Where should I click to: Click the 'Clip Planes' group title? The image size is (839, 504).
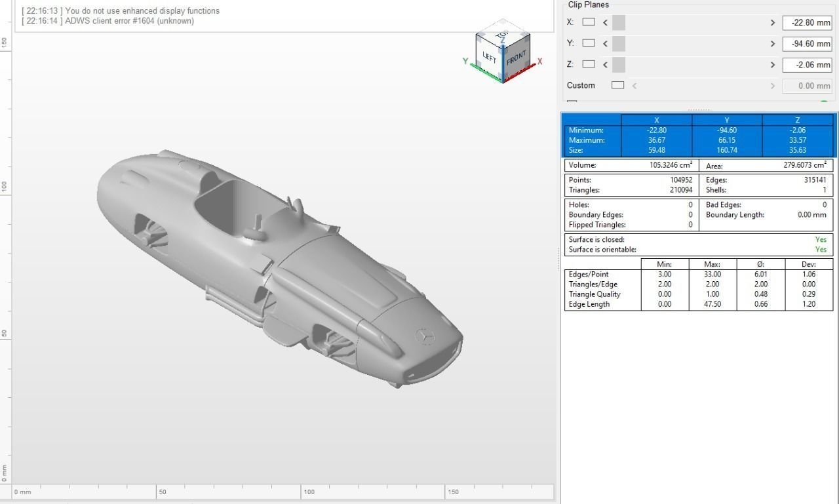(589, 5)
